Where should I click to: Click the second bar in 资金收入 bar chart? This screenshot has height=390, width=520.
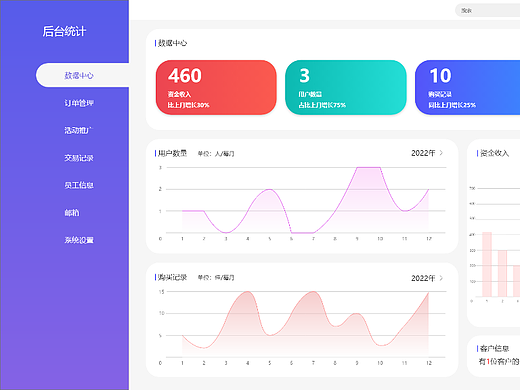(502, 273)
